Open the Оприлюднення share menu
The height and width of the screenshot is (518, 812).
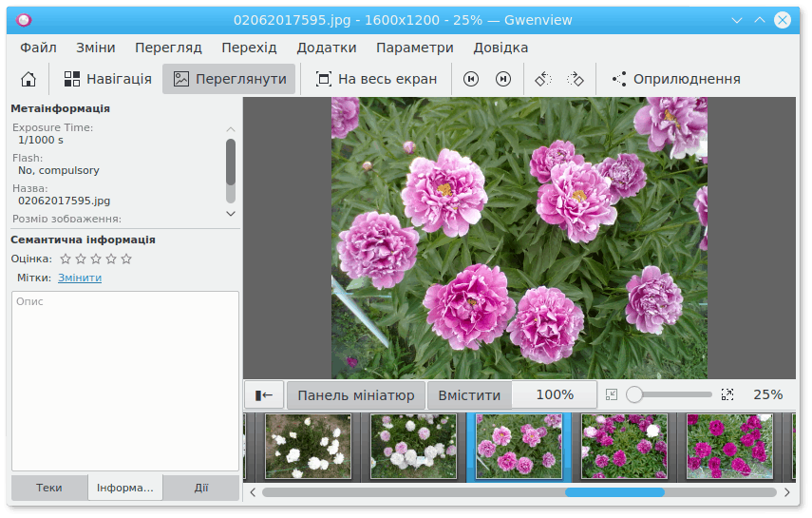pyautogui.click(x=675, y=79)
